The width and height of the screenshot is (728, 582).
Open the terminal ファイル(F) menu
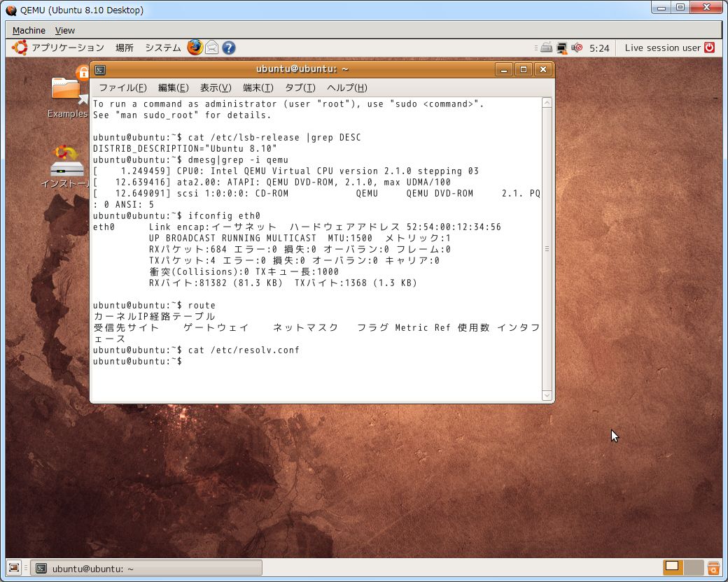[x=122, y=87]
